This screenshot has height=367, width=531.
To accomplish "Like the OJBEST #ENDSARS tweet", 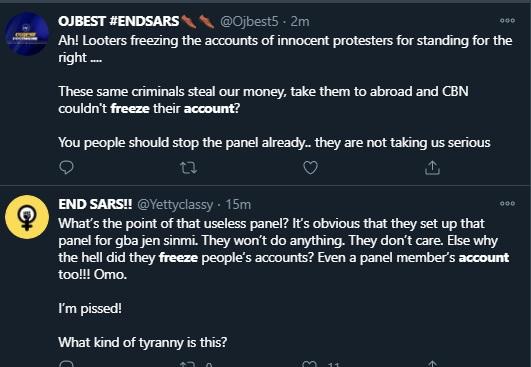I will click(310, 168).
